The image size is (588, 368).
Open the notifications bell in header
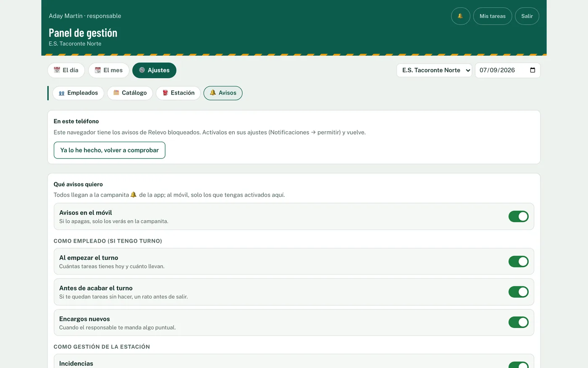[460, 16]
